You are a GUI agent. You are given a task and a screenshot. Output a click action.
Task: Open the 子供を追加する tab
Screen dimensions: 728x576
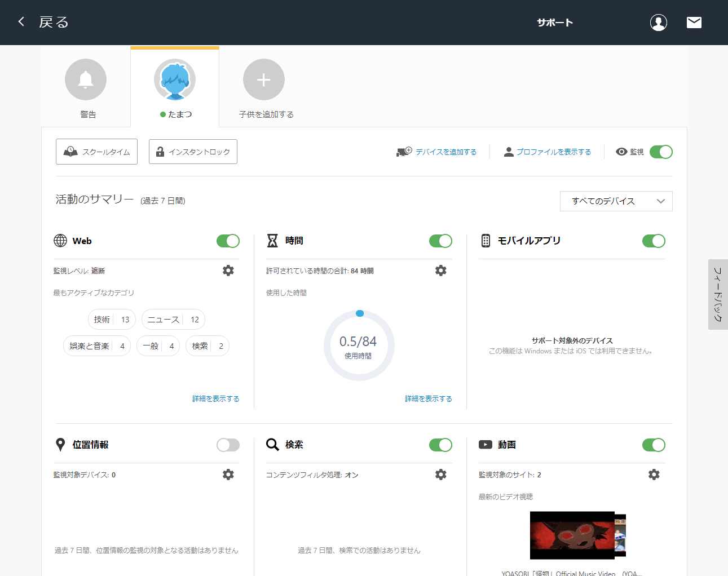click(x=266, y=87)
